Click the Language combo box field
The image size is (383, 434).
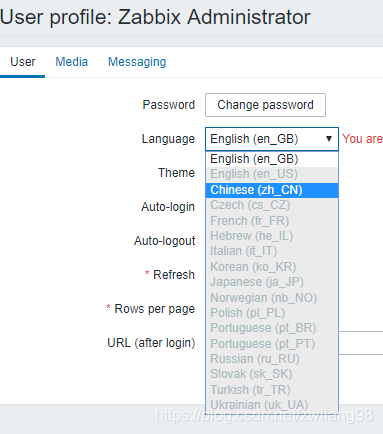pos(272,139)
